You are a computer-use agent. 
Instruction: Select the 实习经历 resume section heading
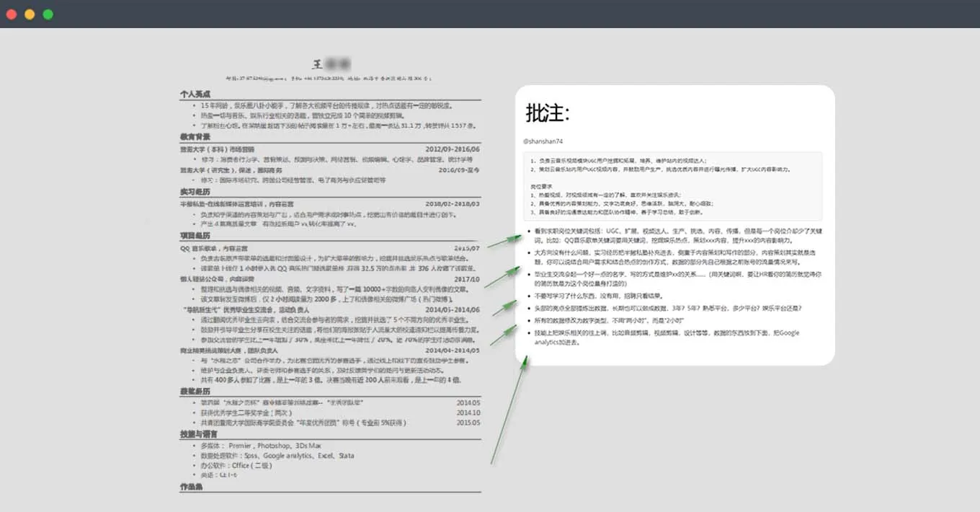click(x=195, y=193)
